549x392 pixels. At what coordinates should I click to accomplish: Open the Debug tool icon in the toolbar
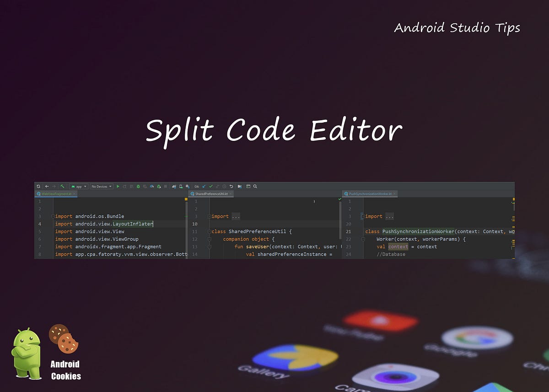point(138,186)
